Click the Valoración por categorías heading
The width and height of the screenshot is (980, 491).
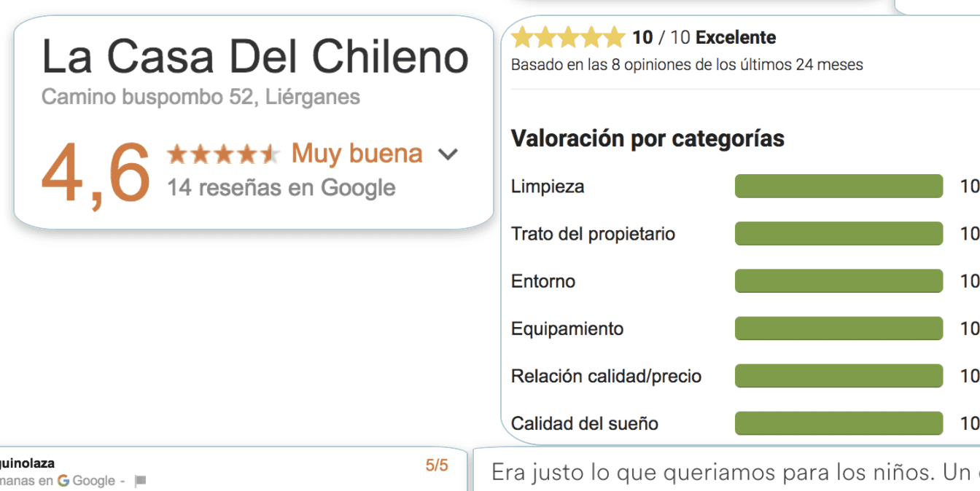[x=647, y=138]
